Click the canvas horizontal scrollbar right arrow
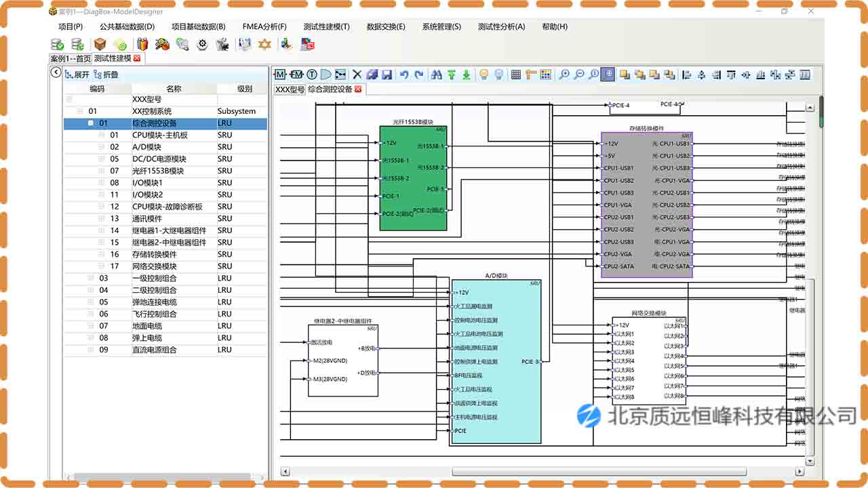This screenshot has height=488, width=868. pyautogui.click(x=801, y=472)
